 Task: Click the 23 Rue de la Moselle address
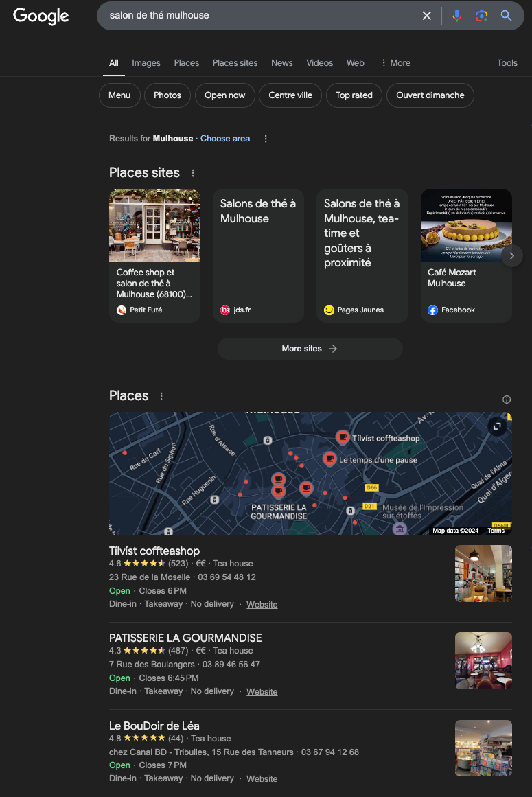tap(150, 577)
